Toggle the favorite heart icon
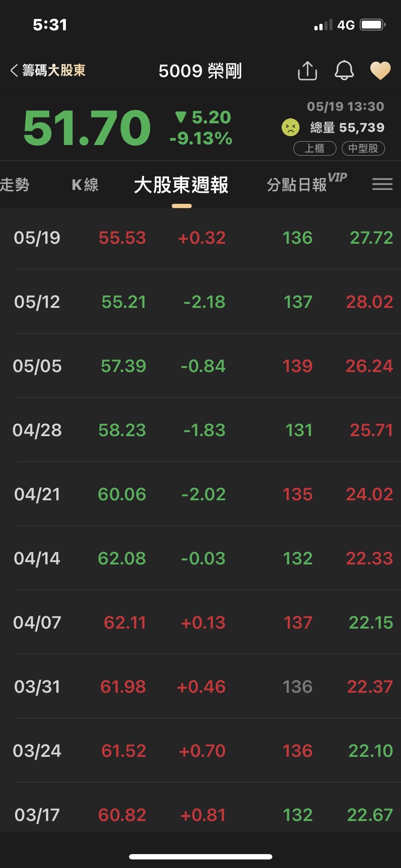This screenshot has height=868, width=401. point(380,70)
